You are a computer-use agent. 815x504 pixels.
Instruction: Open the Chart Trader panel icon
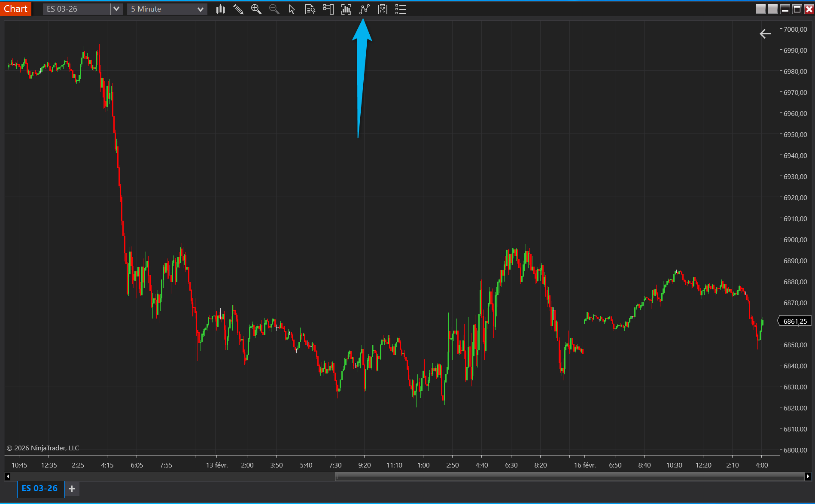(328, 9)
